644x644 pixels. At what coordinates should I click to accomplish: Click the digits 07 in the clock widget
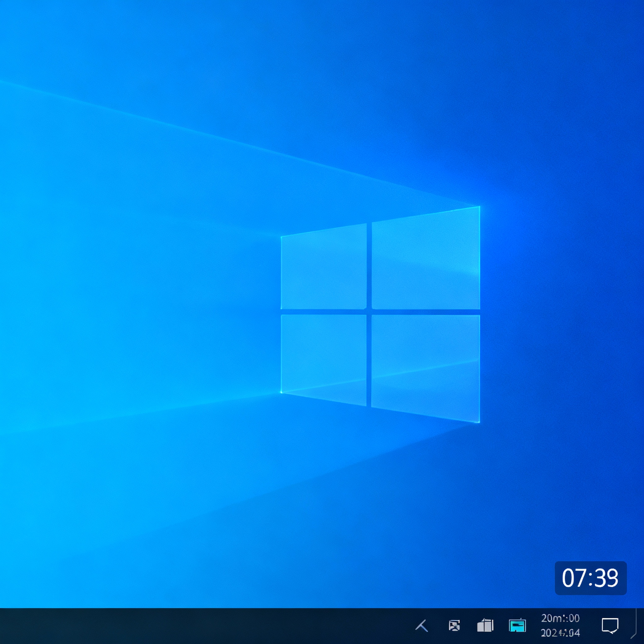[572, 578]
